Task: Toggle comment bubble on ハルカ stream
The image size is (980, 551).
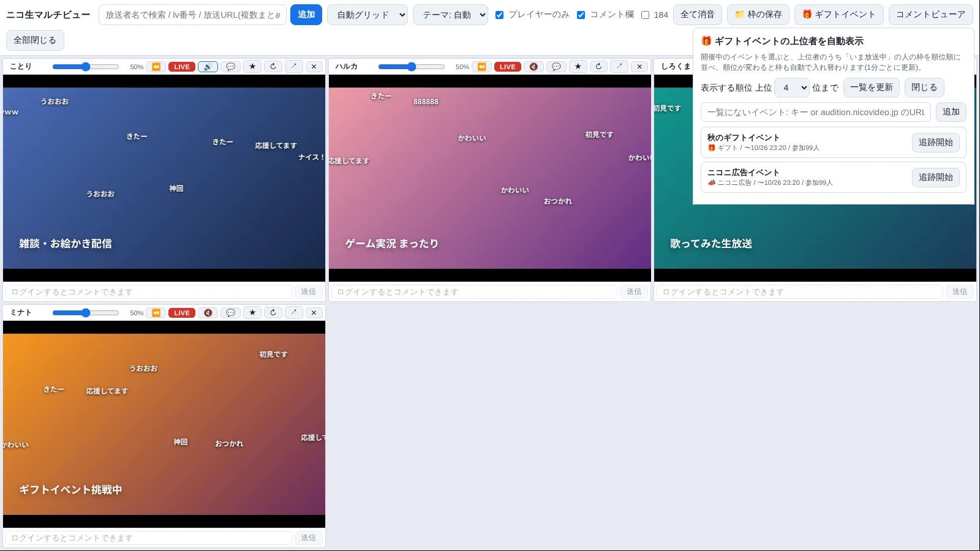Action: [x=556, y=67]
